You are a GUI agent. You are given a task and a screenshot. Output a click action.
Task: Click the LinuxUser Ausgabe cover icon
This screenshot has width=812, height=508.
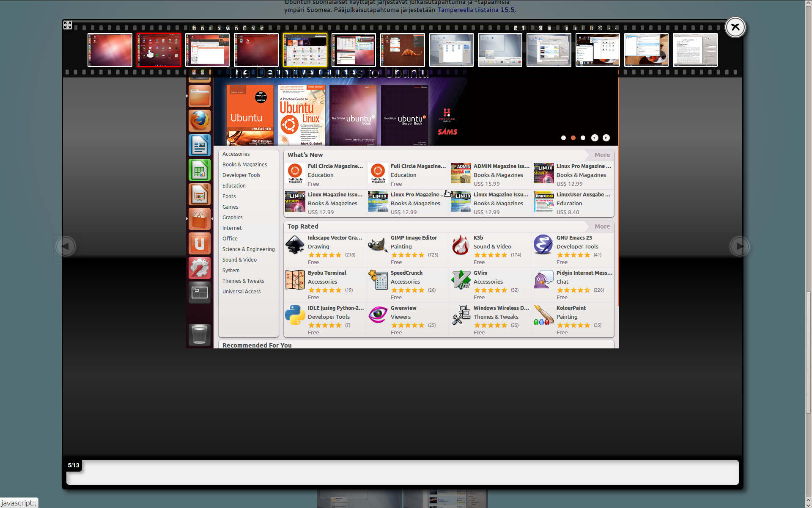pos(543,202)
